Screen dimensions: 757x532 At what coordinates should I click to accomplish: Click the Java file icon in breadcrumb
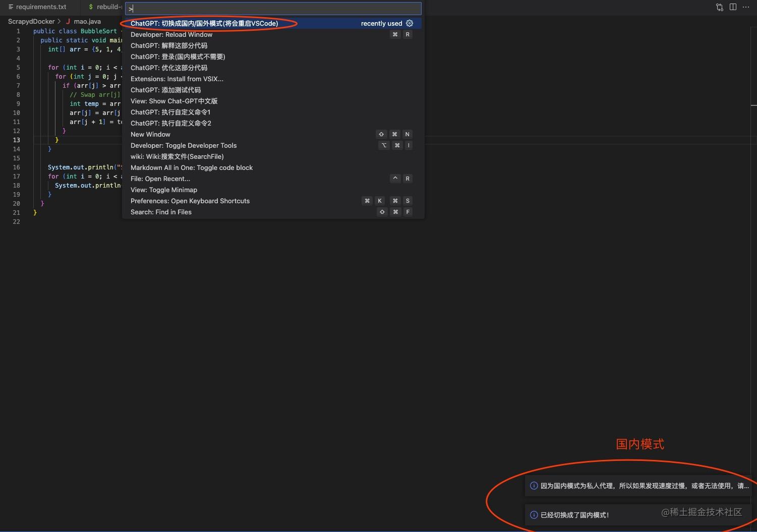68,21
